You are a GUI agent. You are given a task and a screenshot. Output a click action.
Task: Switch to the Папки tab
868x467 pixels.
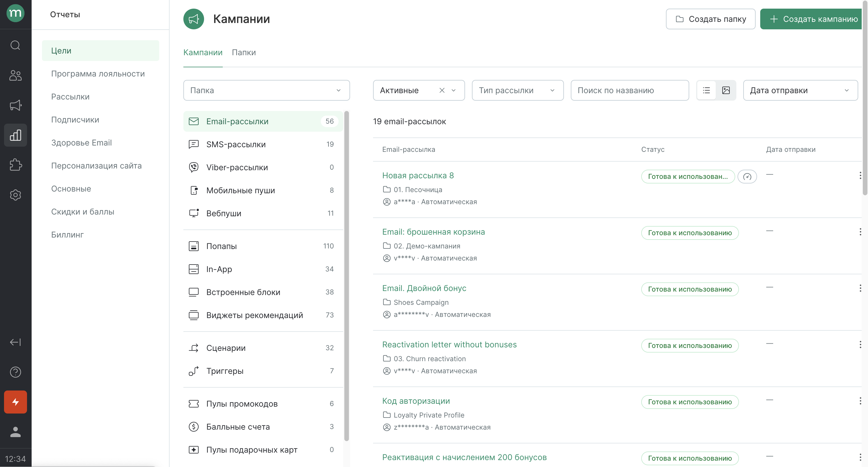click(244, 53)
